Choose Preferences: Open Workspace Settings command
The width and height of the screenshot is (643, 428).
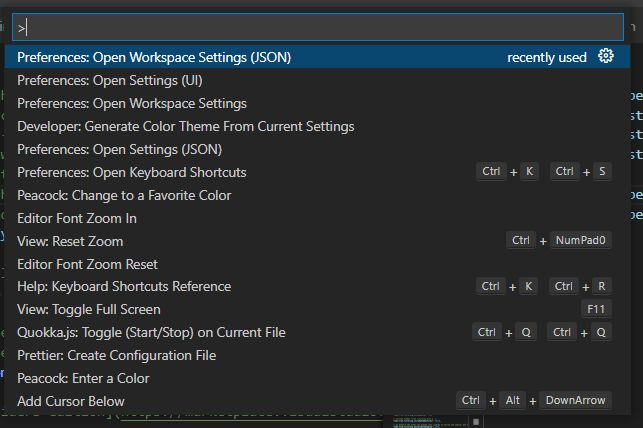(317, 103)
